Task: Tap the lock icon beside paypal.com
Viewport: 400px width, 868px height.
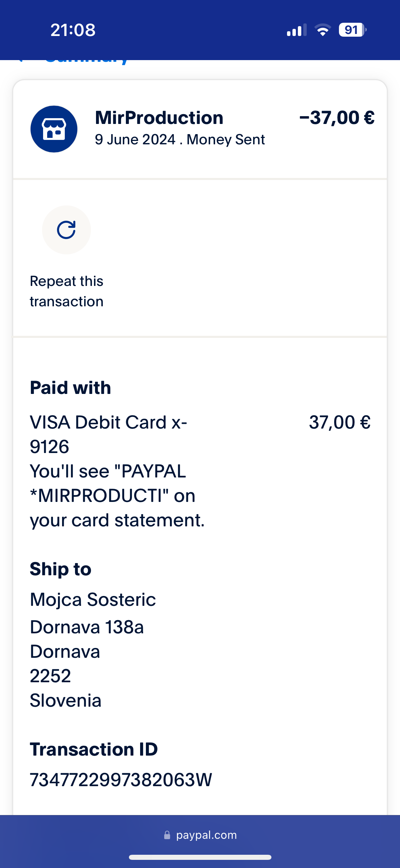Action: (167, 835)
